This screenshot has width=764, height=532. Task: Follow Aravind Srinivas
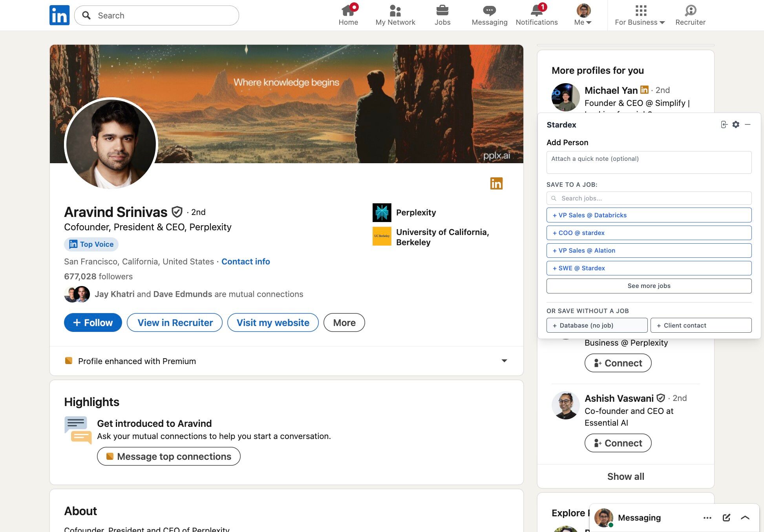click(x=93, y=322)
